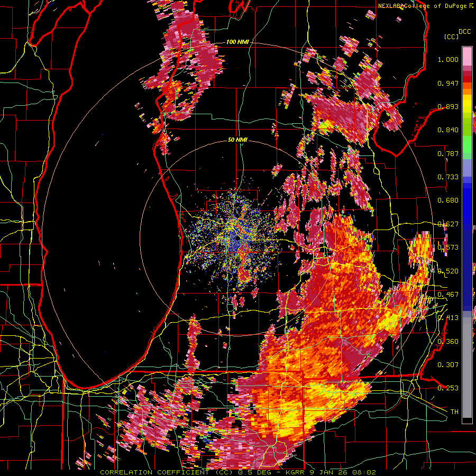This screenshot has height=476, width=476.
Task: Click the CORRELATION COEFFICIENT caption text
Action: click(154, 472)
